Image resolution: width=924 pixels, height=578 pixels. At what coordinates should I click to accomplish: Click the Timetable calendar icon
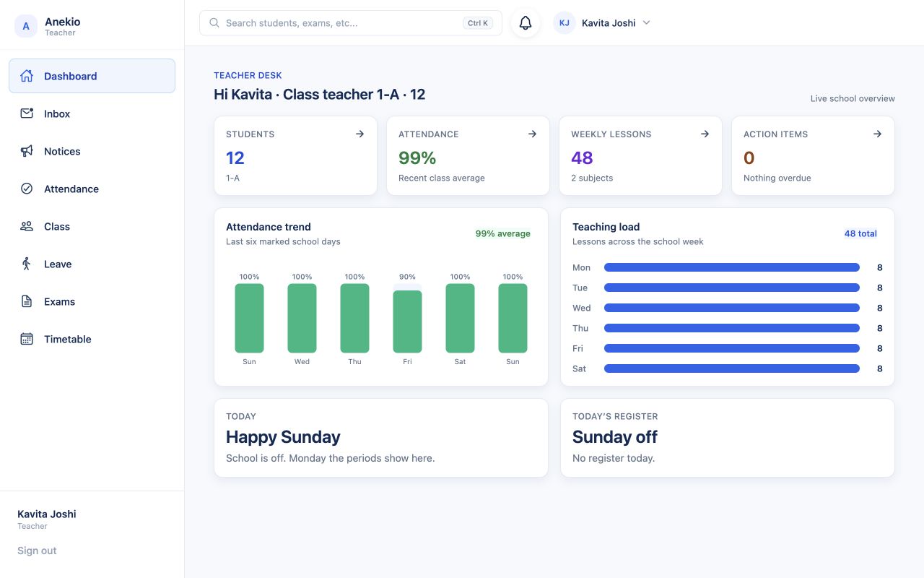coord(27,339)
